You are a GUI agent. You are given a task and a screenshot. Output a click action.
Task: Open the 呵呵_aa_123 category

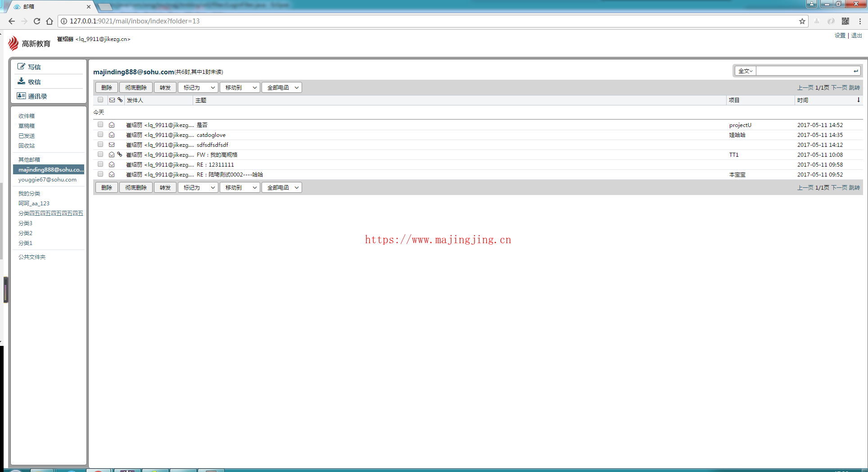tap(34, 203)
